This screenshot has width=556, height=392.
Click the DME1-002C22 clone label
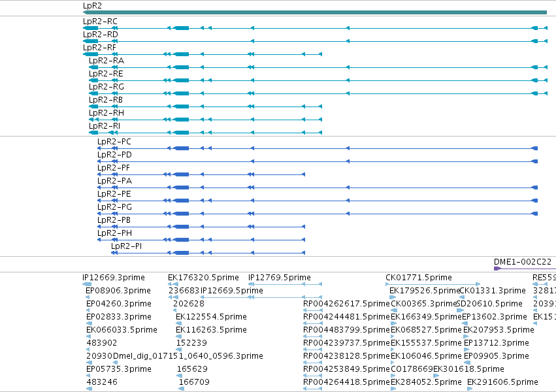[523, 263]
